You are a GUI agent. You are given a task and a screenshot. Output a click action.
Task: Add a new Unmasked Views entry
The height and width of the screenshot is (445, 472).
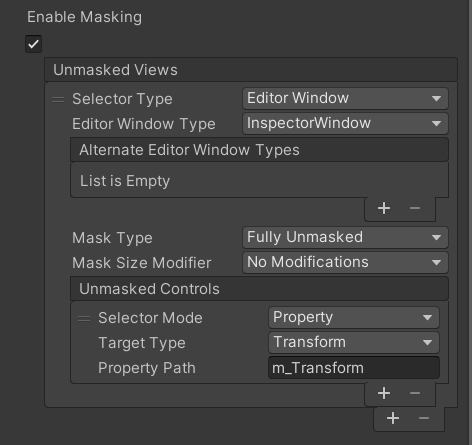pos(393,418)
